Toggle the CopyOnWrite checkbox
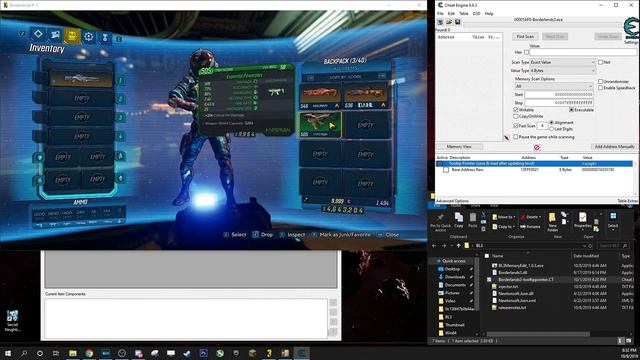Viewport: 640px width, 360px height. (x=516, y=116)
